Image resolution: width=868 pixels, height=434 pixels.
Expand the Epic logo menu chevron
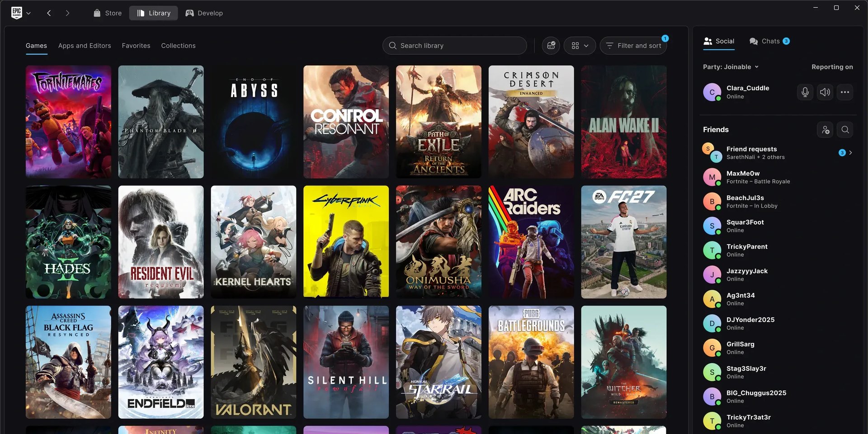tap(28, 13)
